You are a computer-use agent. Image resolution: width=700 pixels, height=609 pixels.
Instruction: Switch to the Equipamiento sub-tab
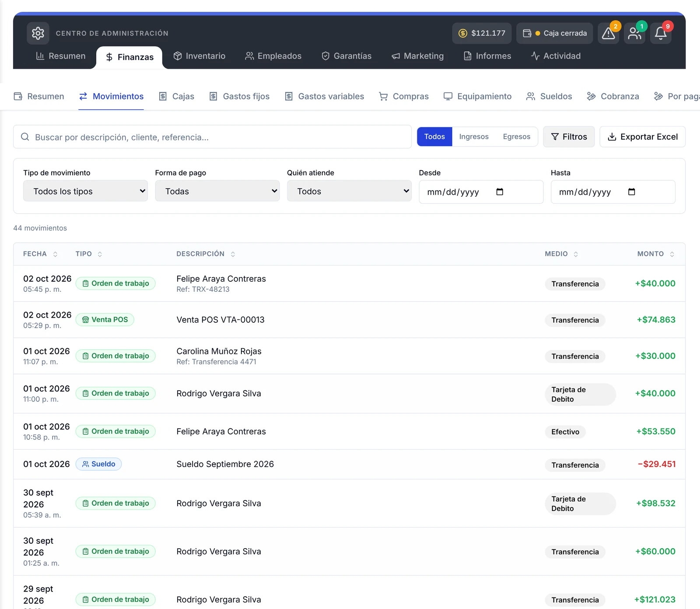click(x=478, y=96)
